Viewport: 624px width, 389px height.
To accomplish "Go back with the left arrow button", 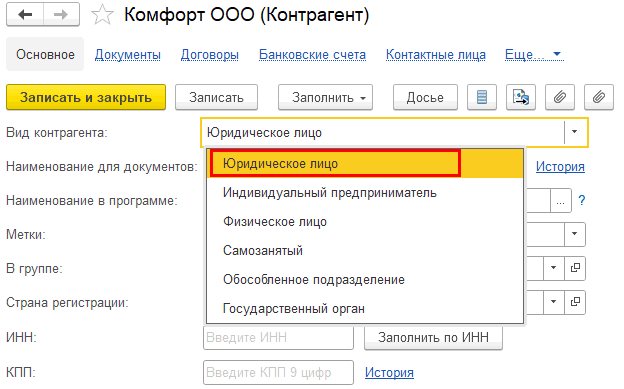I will pyautogui.click(x=25, y=15).
